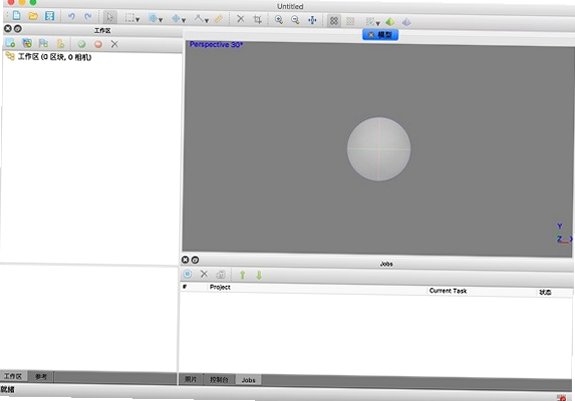Zoom in on the model view
Screen dimensions: 575x401
pos(279,19)
